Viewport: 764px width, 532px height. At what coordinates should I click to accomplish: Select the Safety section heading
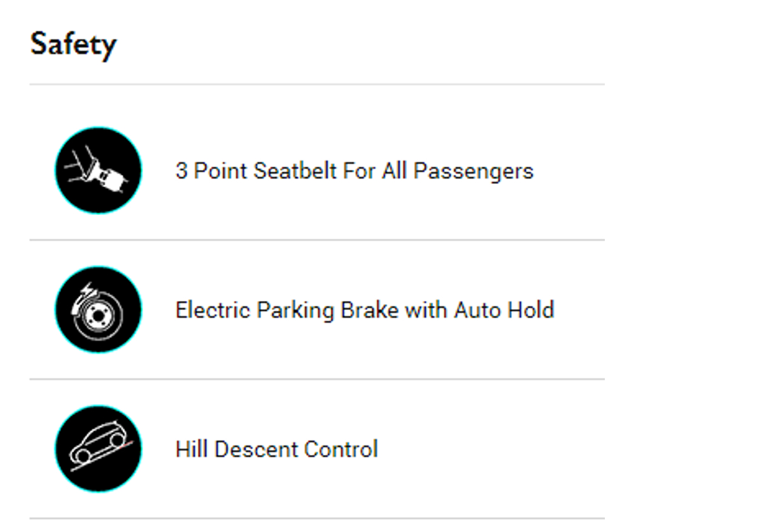tap(73, 45)
